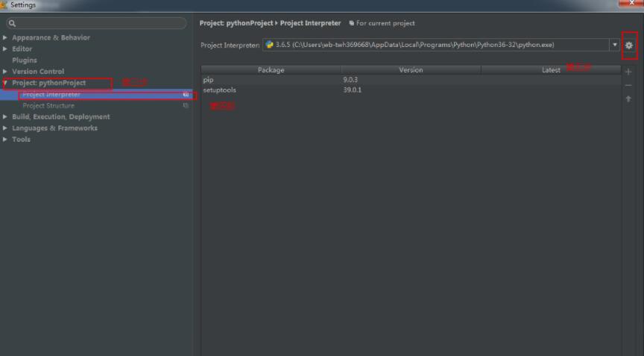Click the settings search input field
This screenshot has width=644, height=356.
point(96,23)
